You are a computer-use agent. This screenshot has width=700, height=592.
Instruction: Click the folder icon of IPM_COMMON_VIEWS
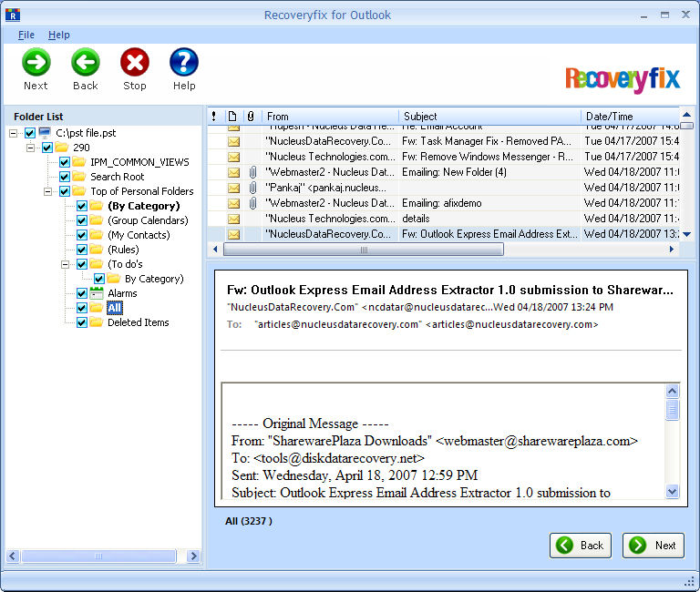point(79,161)
